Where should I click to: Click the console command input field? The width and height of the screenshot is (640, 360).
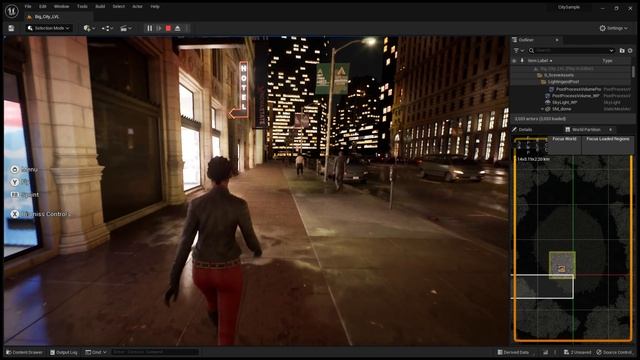(x=155, y=352)
